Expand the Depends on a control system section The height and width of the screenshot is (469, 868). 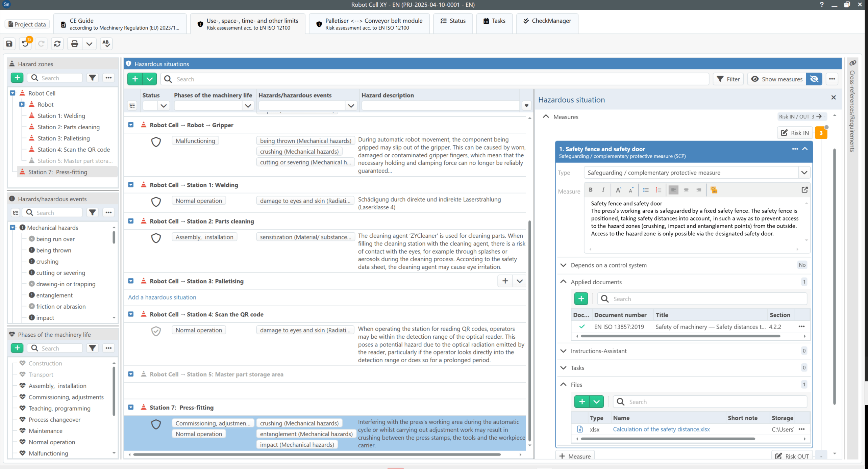click(563, 265)
